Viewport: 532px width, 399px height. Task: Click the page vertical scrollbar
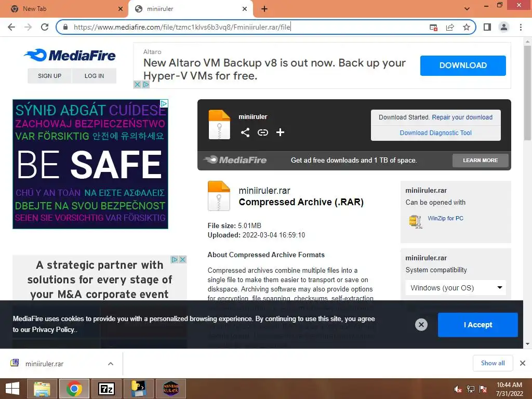tap(527, 94)
